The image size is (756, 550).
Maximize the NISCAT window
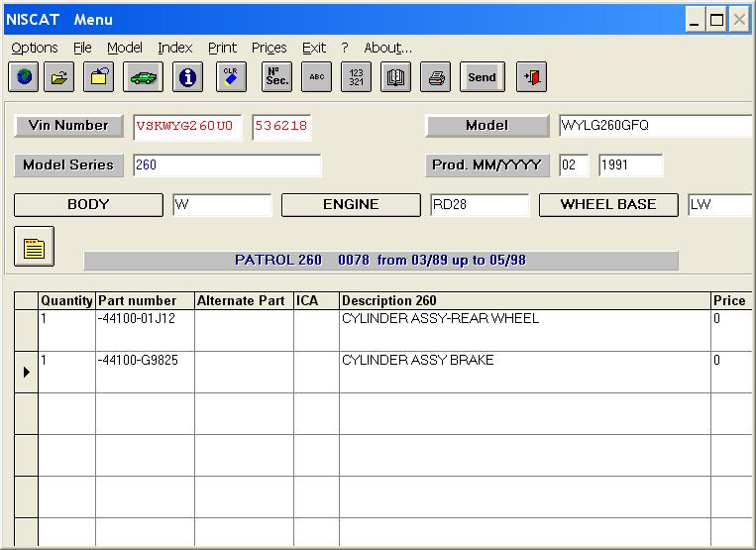[717, 20]
